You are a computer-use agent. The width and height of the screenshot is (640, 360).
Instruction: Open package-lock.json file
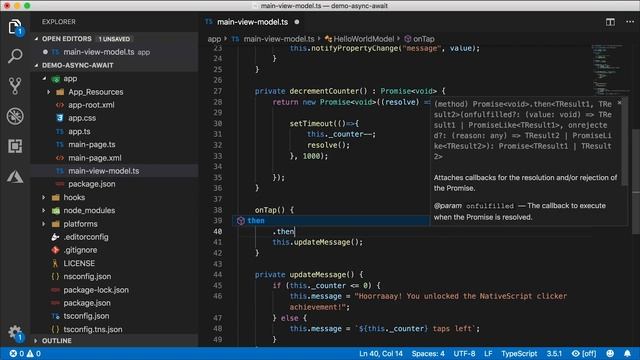pyautogui.click(x=114, y=290)
